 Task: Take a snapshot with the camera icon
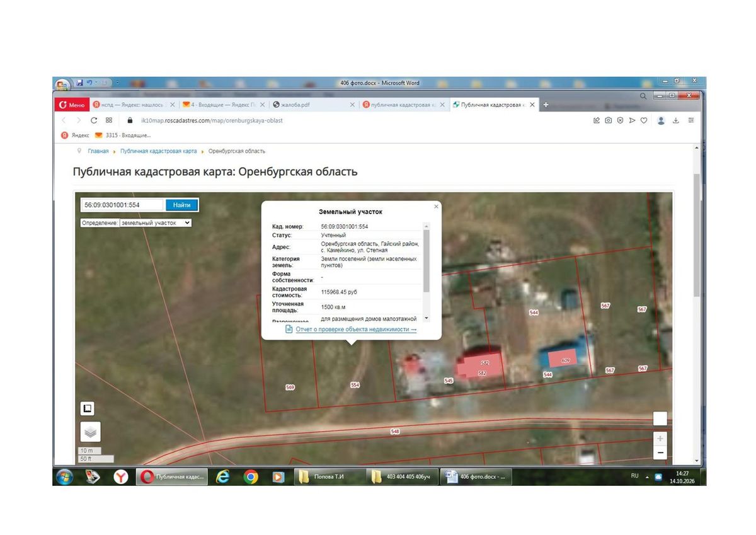pos(608,120)
